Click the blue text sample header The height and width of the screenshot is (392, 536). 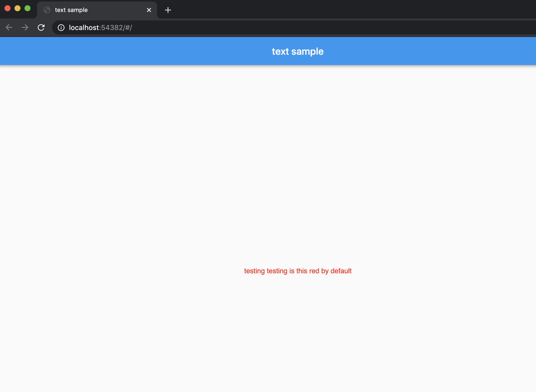click(x=298, y=51)
